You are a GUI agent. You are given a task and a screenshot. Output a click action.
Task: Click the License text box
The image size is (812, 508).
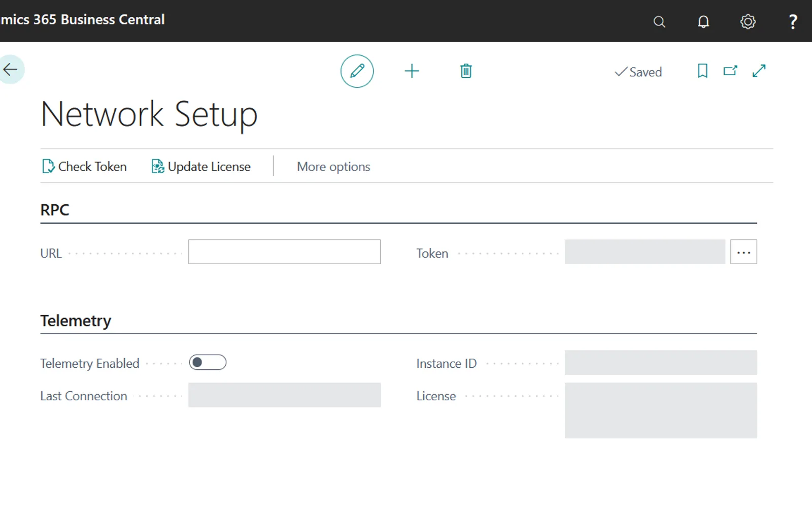coord(661,410)
